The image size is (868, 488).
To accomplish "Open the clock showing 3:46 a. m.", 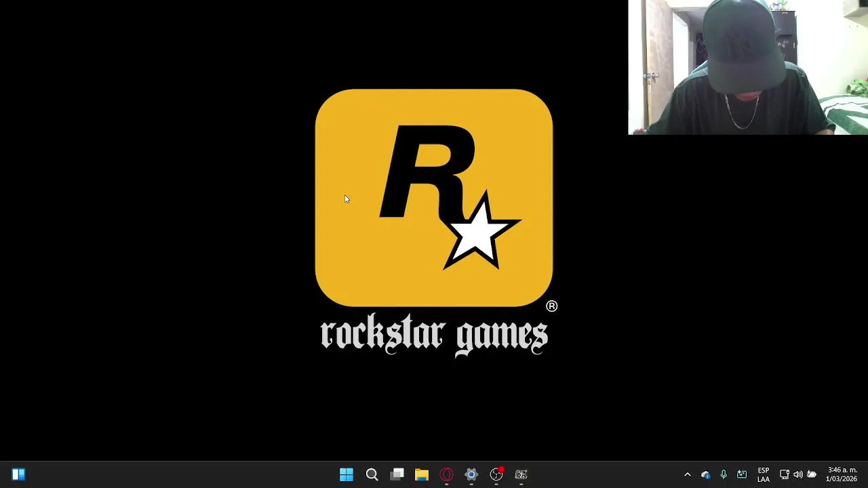I will click(842, 474).
